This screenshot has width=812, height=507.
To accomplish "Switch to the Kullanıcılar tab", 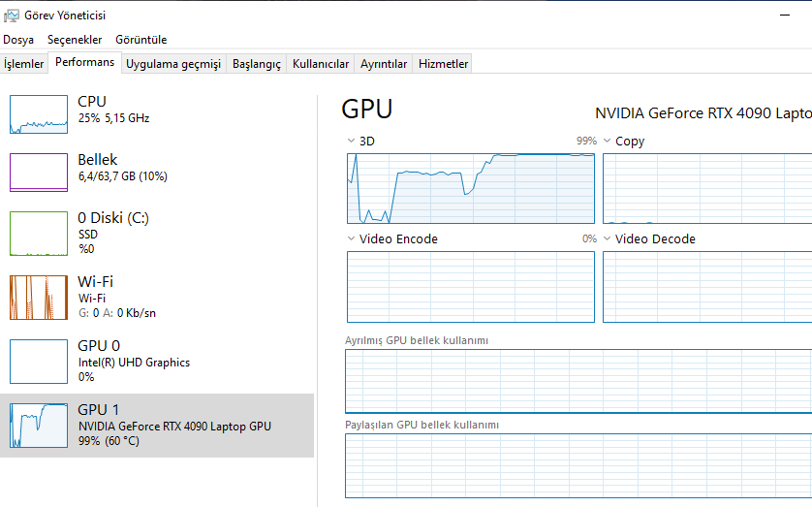I will coord(321,64).
